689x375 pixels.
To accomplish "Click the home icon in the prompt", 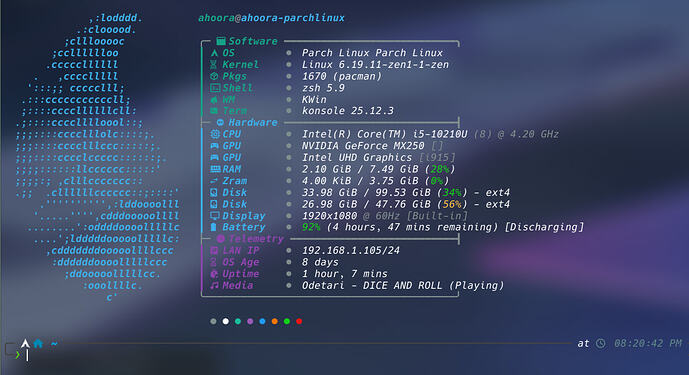I will click(x=38, y=343).
